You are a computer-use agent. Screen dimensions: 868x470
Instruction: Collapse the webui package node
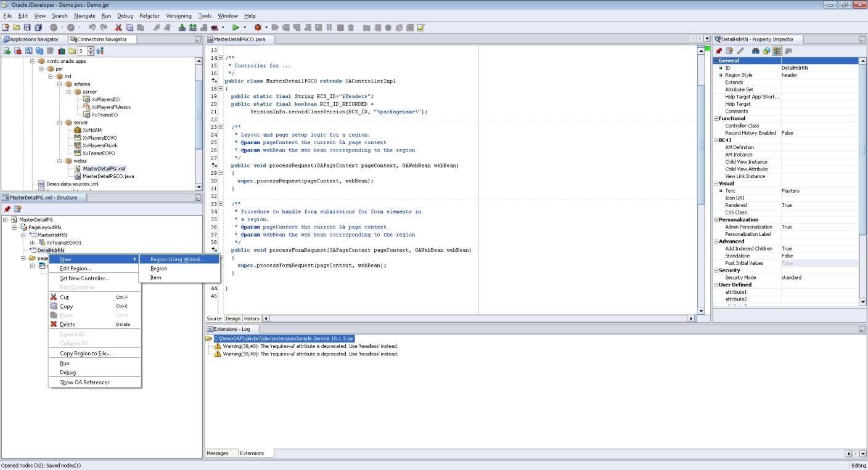click(60, 161)
